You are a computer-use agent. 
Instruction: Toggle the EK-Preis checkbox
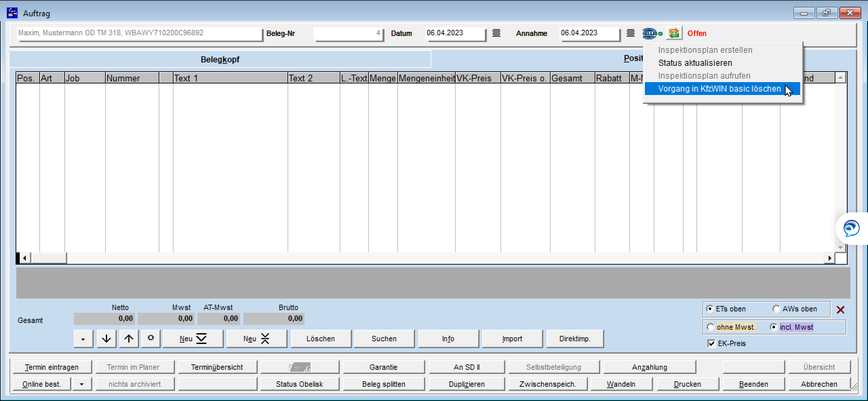point(712,343)
